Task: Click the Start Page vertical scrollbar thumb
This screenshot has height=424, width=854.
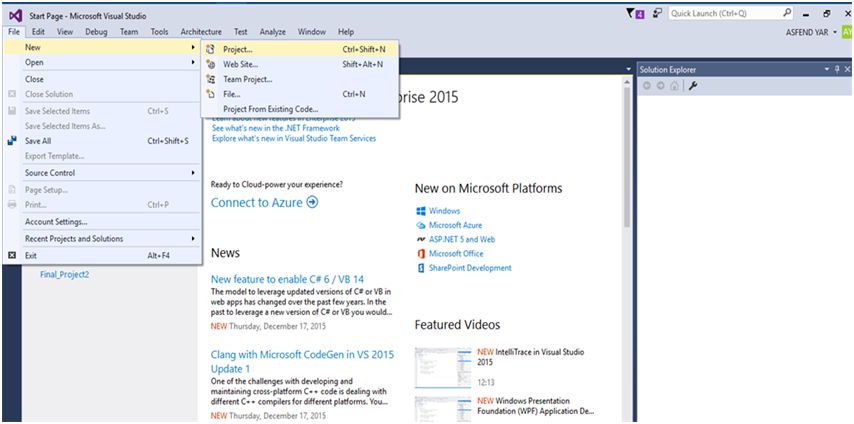Action: click(627, 155)
